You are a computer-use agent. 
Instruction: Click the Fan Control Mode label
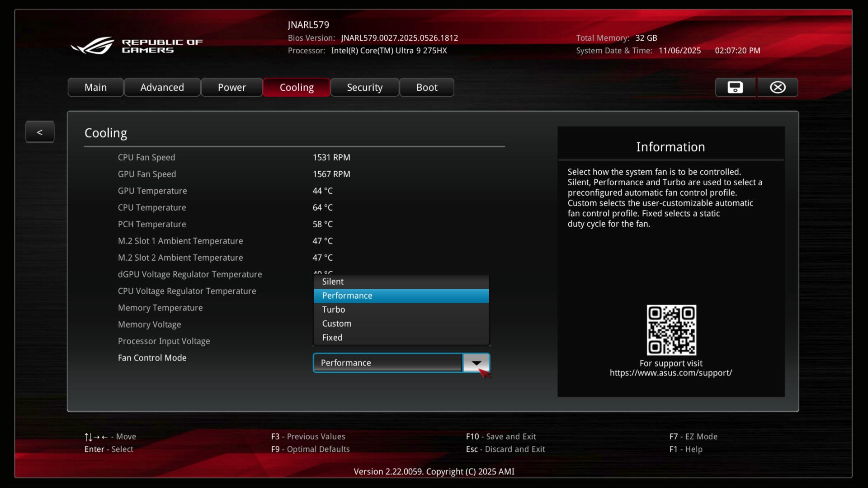[152, 358]
